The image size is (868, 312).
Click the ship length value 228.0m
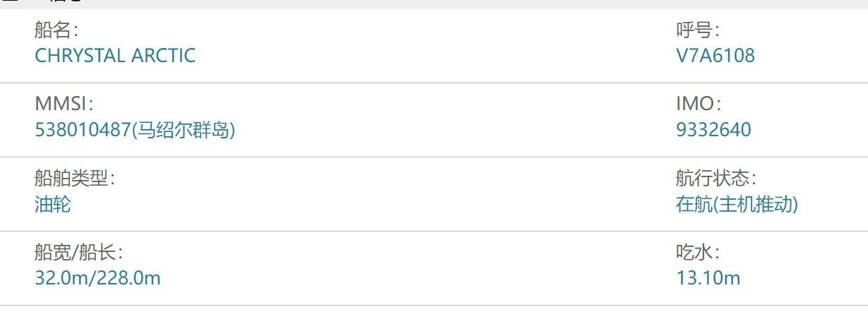[x=128, y=278]
